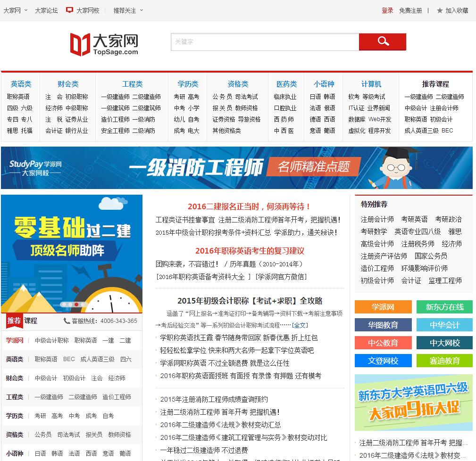Viewport: 476px width, 461px height.
Task: Click 监理工程师 in 特别推荐 panel
Action: 445,280
